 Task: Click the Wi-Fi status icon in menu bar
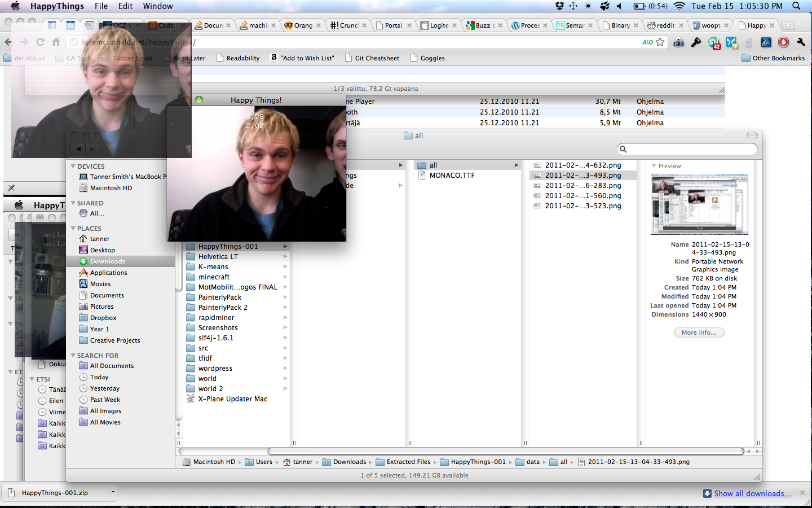(x=679, y=6)
